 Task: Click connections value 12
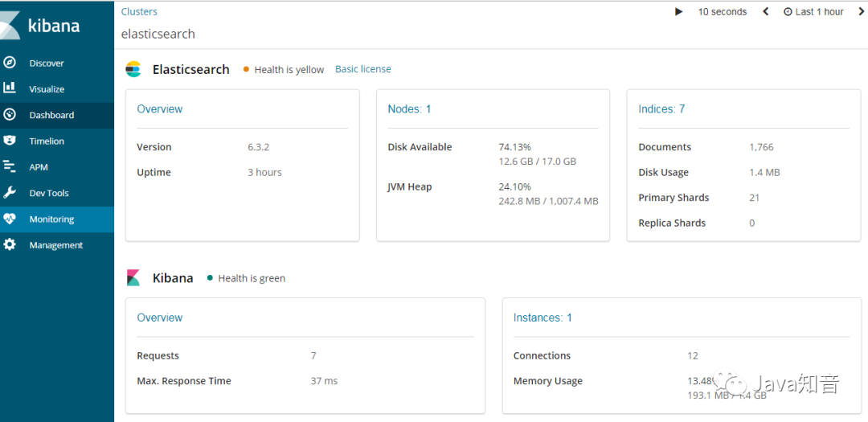point(693,356)
